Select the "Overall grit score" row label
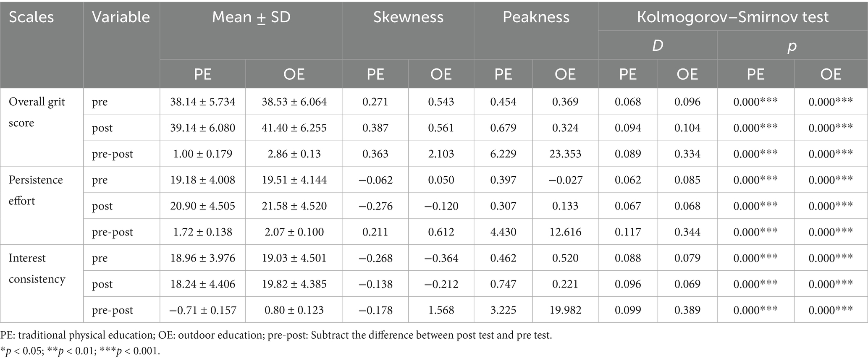Image resolution: width=868 pixels, height=361 pixels. [x=37, y=112]
